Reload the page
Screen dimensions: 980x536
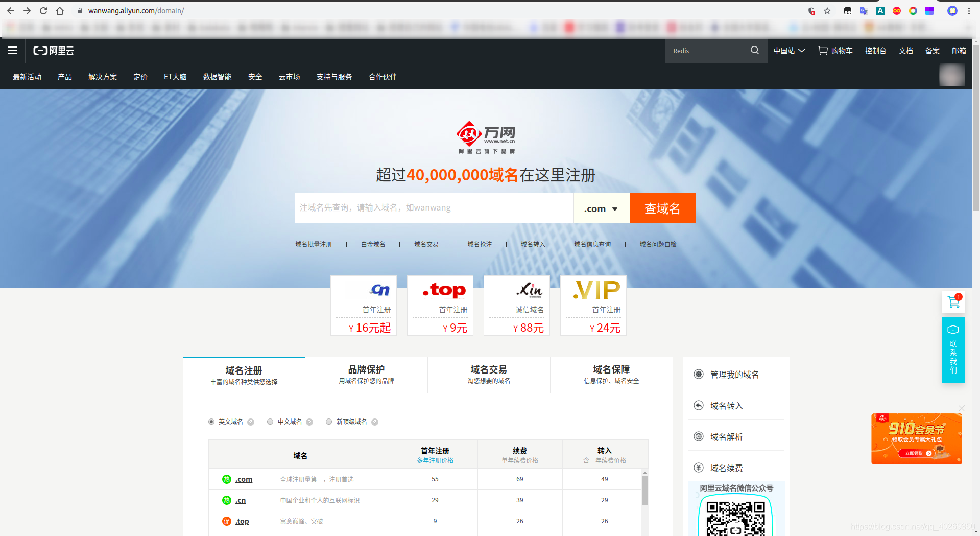43,11
